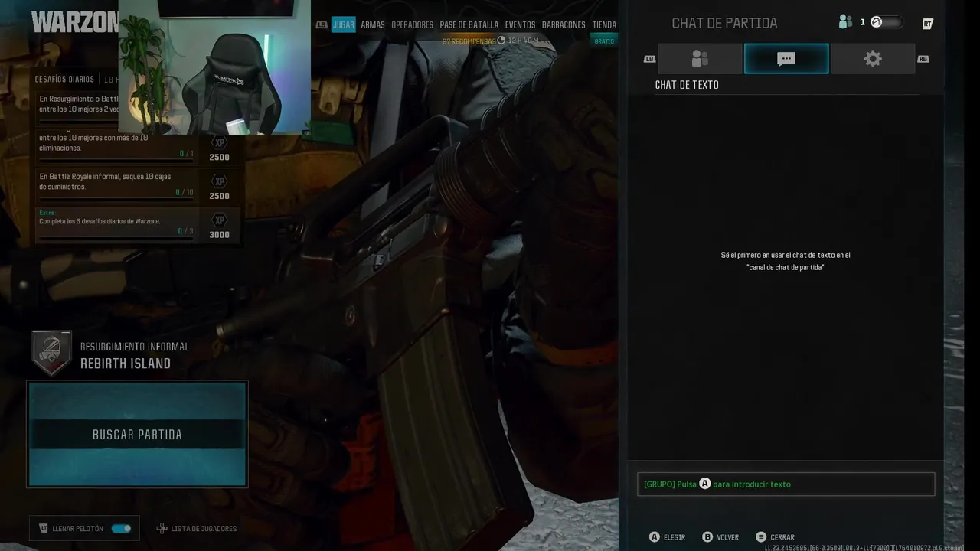980x551 pixels.
Task: Click the VOLVER prompt
Action: [727, 537]
